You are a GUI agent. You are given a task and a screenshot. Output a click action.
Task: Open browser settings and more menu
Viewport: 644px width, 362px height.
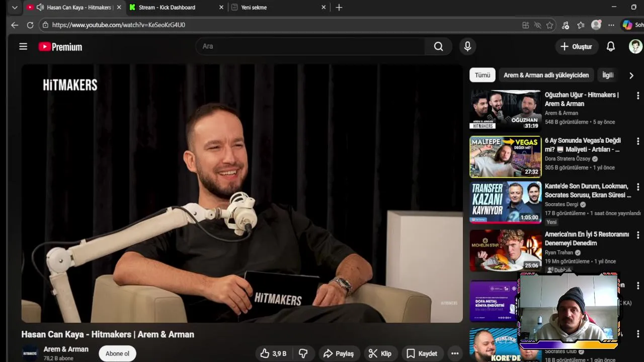coord(611,25)
